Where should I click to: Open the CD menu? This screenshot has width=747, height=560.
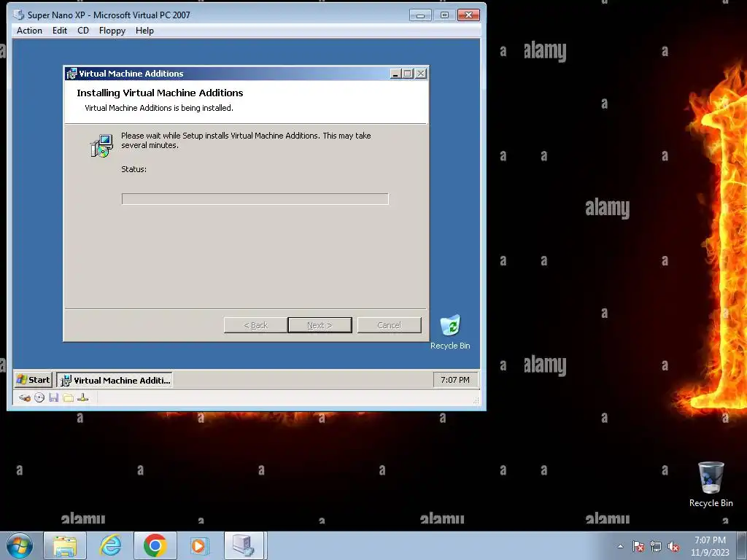click(x=83, y=31)
